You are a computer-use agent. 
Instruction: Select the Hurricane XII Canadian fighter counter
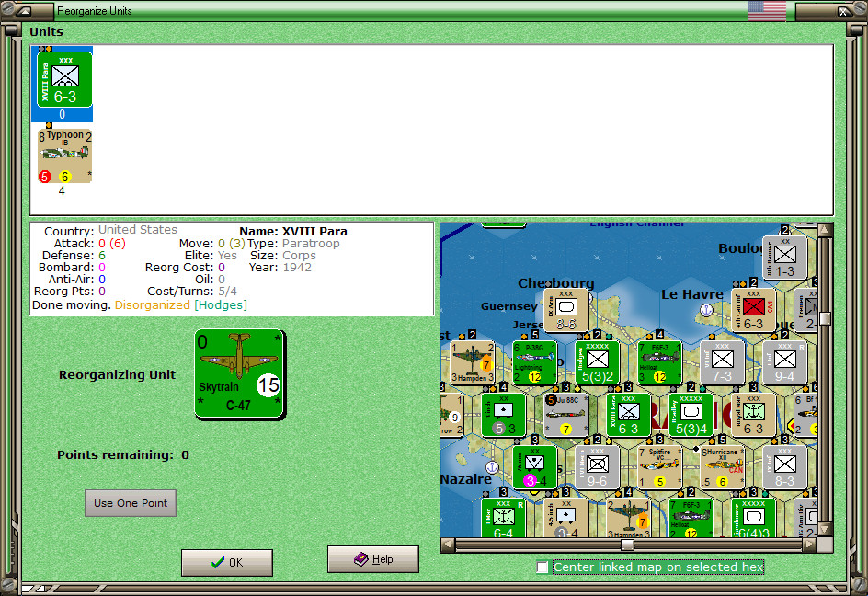tap(722, 467)
